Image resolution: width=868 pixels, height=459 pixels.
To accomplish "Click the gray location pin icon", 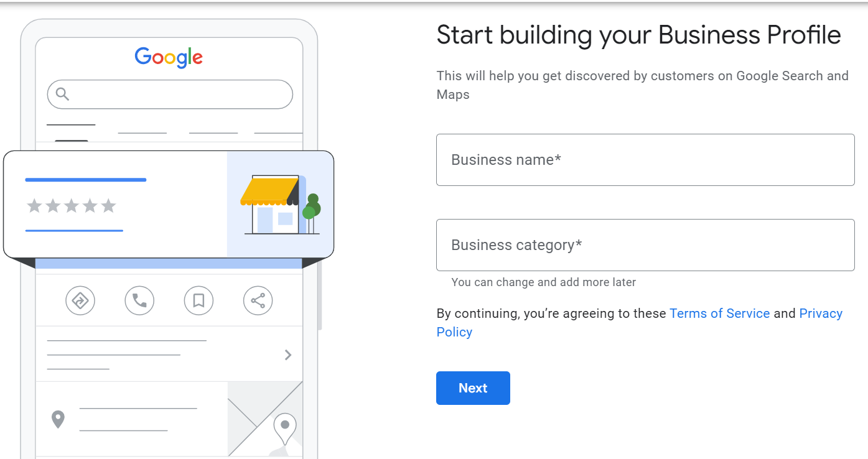I will pyautogui.click(x=58, y=420).
